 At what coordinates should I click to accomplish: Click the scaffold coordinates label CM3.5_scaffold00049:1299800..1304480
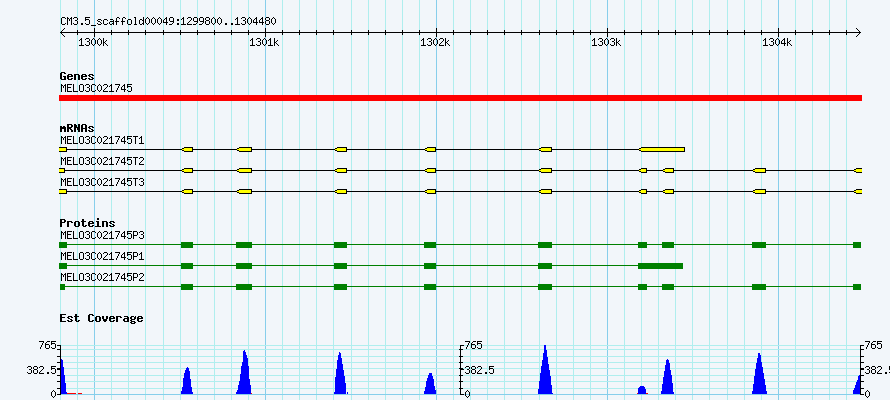[169, 22]
